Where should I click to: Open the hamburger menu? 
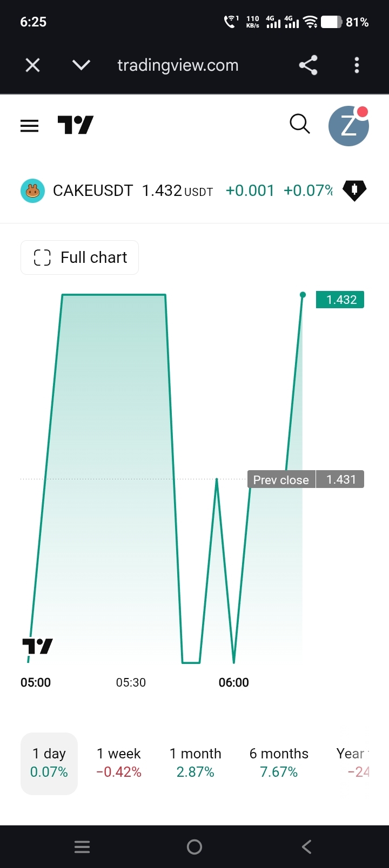click(x=29, y=126)
